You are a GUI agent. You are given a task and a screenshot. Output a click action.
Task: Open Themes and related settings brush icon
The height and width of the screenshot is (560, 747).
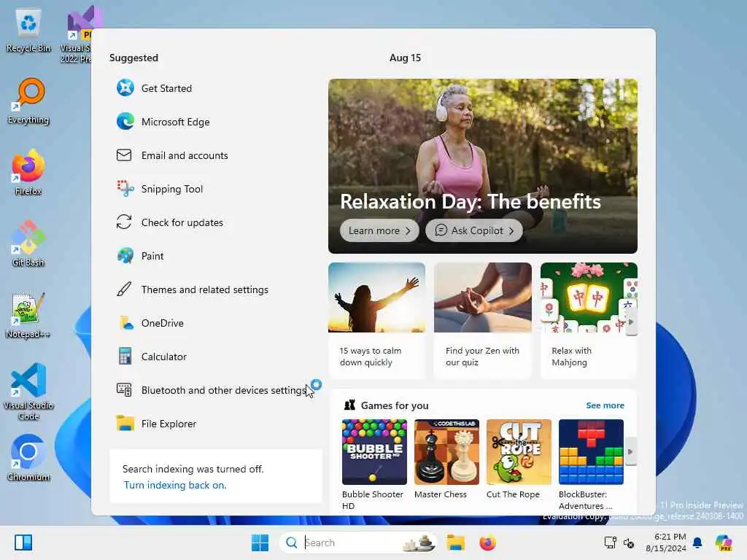point(124,289)
